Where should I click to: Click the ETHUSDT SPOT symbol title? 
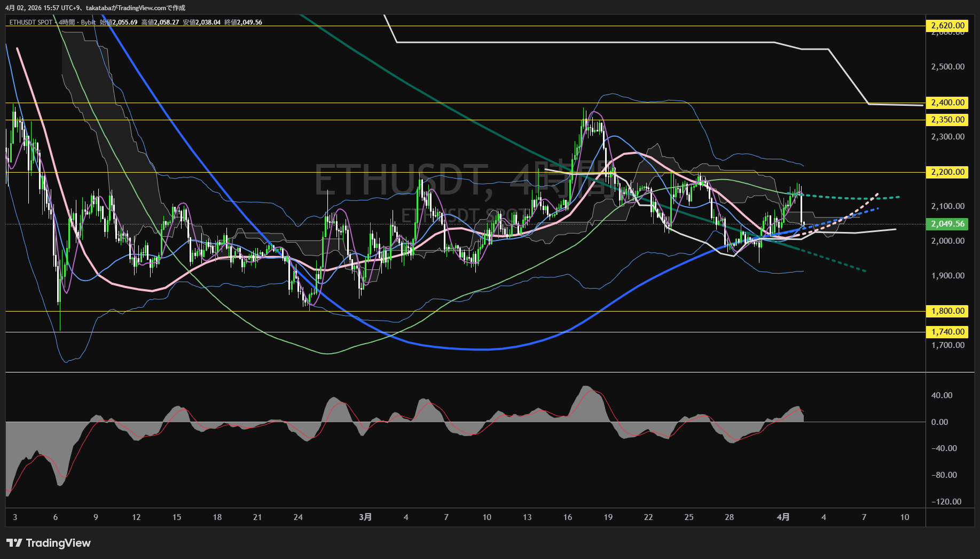(x=31, y=22)
